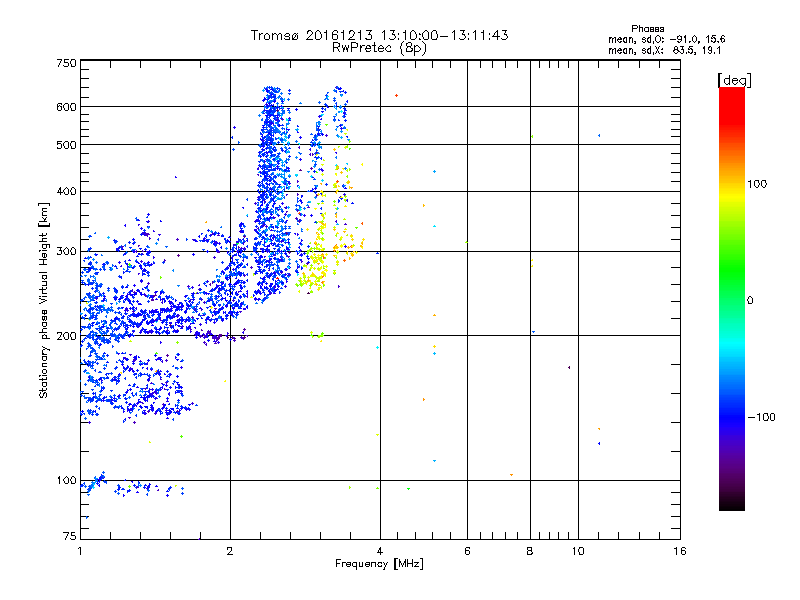800x600 pixels.
Task: Click the dense blue trace column near 2.5 MHz
Action: (271, 194)
